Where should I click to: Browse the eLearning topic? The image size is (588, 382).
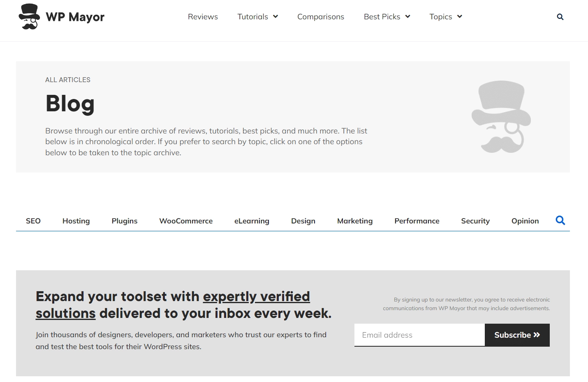point(252,221)
